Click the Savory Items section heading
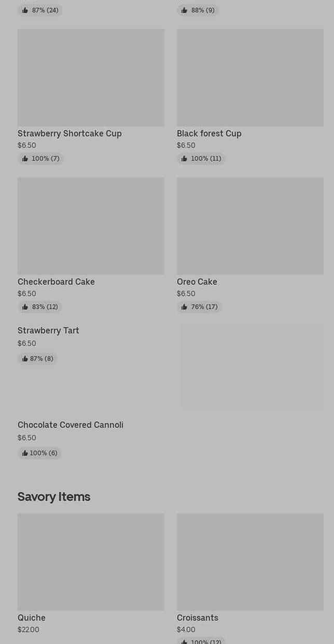This screenshot has width=334, height=644. 54,497
